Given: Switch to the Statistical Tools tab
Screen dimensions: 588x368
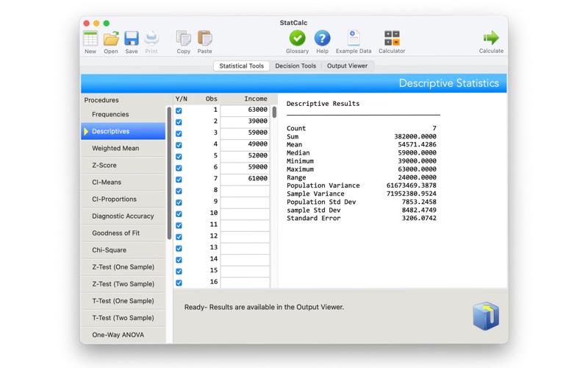Looking at the screenshot, I should click(242, 66).
